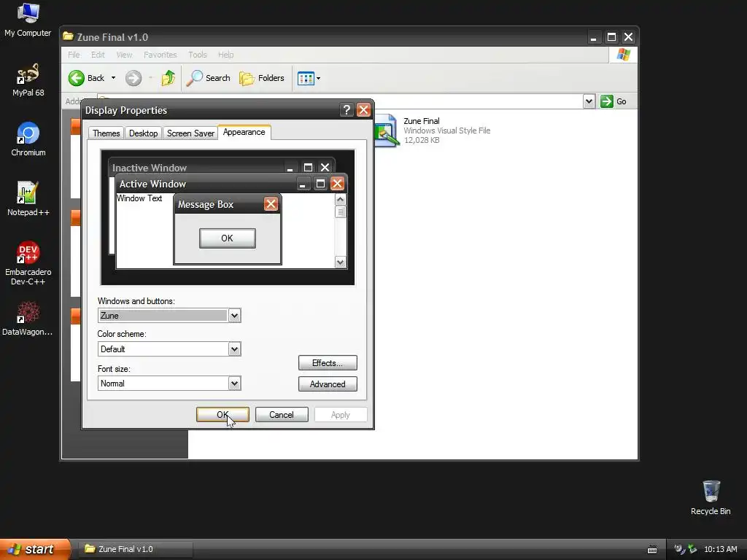This screenshot has height=560, width=747.
Task: Open Embarcadero Dev-C++ shortcut
Action: 28,263
